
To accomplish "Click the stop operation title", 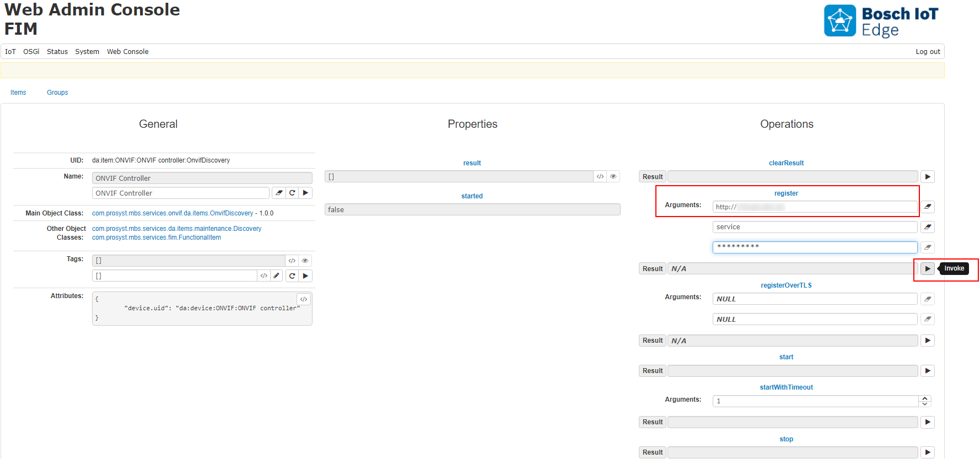I will click(x=787, y=439).
